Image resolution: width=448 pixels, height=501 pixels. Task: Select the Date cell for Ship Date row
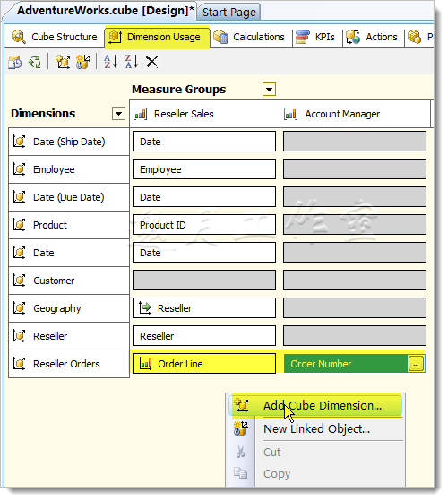click(x=204, y=142)
